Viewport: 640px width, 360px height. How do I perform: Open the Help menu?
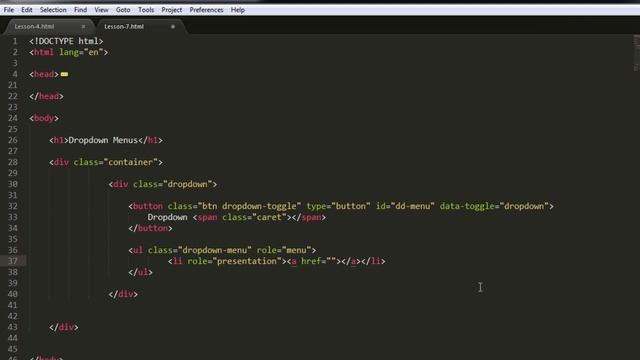[238, 10]
